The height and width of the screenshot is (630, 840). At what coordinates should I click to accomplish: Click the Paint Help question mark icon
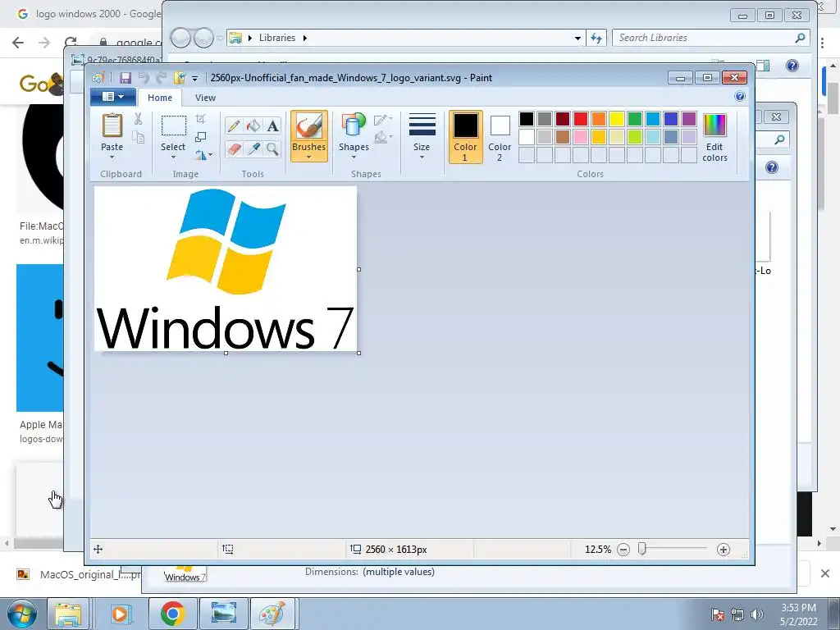(740, 97)
